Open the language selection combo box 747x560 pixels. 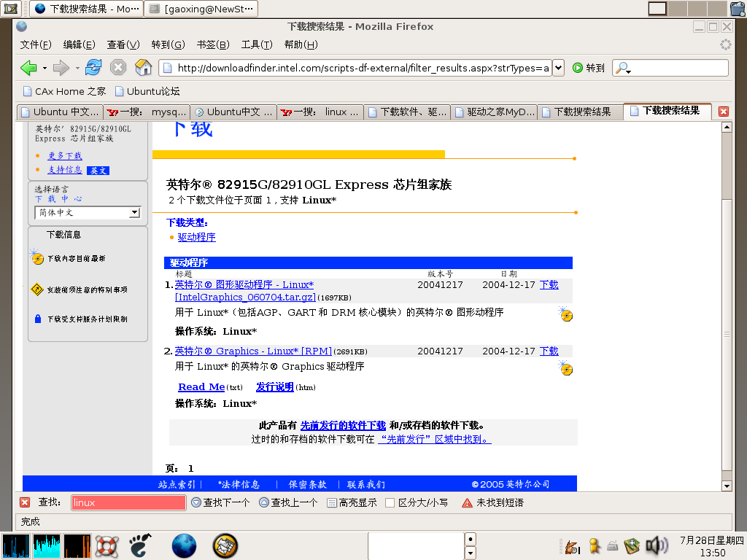click(x=88, y=213)
